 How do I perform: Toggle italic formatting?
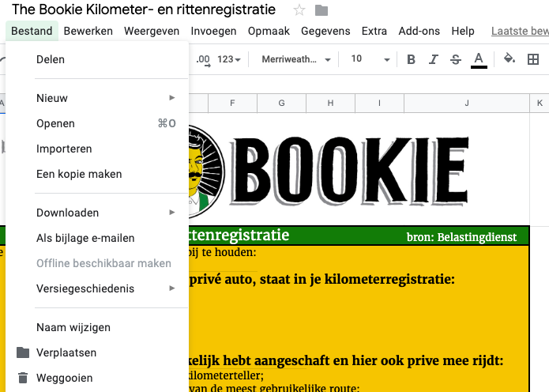[x=434, y=59]
